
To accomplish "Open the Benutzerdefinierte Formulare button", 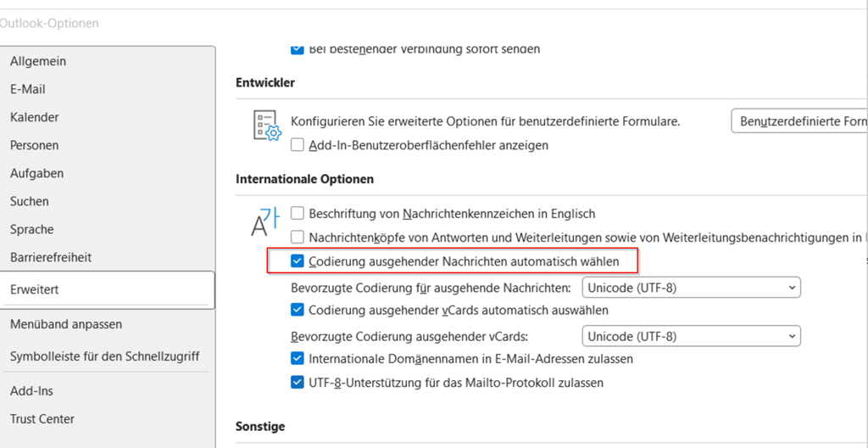I will click(798, 121).
